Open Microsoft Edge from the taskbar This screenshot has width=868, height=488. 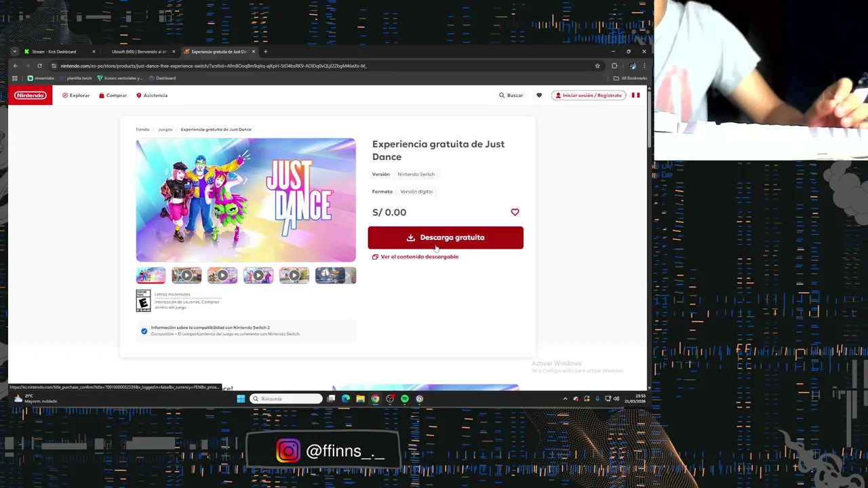tap(346, 399)
